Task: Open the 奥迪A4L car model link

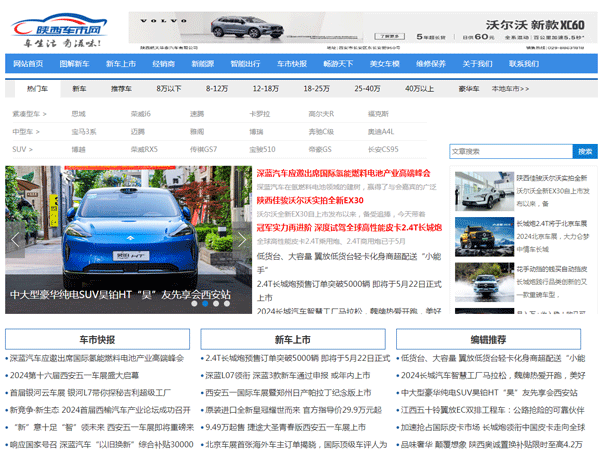Action: tap(381, 132)
